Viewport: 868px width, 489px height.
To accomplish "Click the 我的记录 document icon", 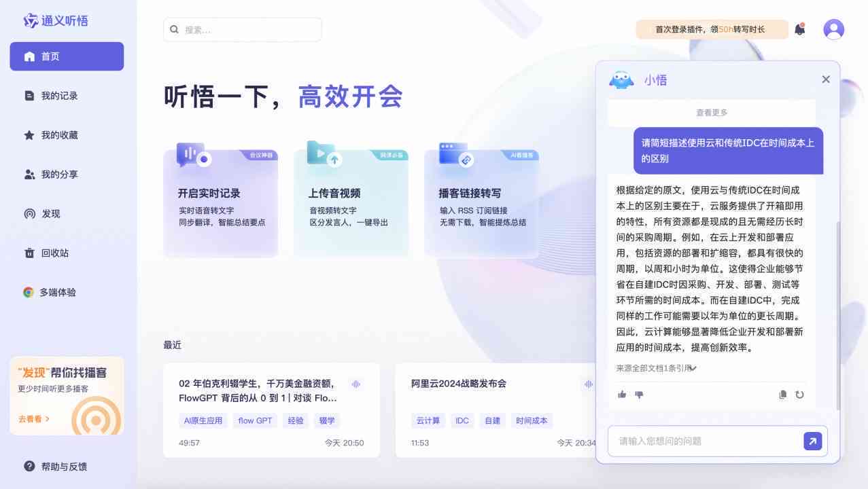I will click(x=29, y=96).
